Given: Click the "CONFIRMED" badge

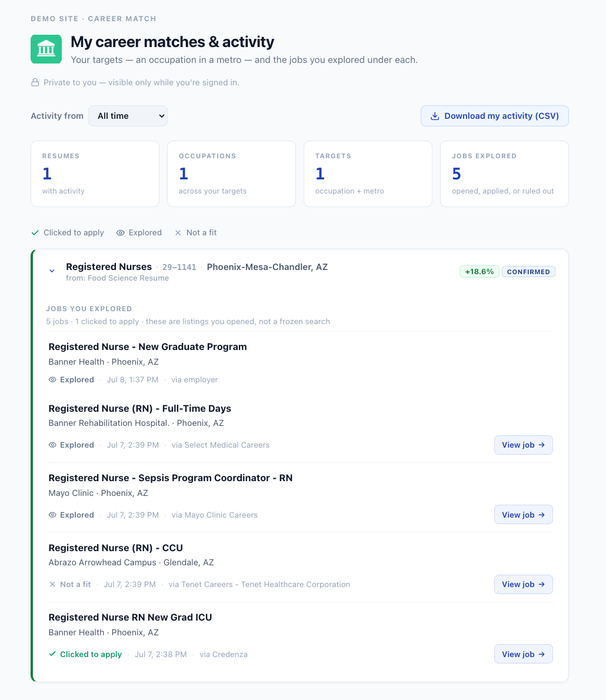Looking at the screenshot, I should click(x=528, y=271).
